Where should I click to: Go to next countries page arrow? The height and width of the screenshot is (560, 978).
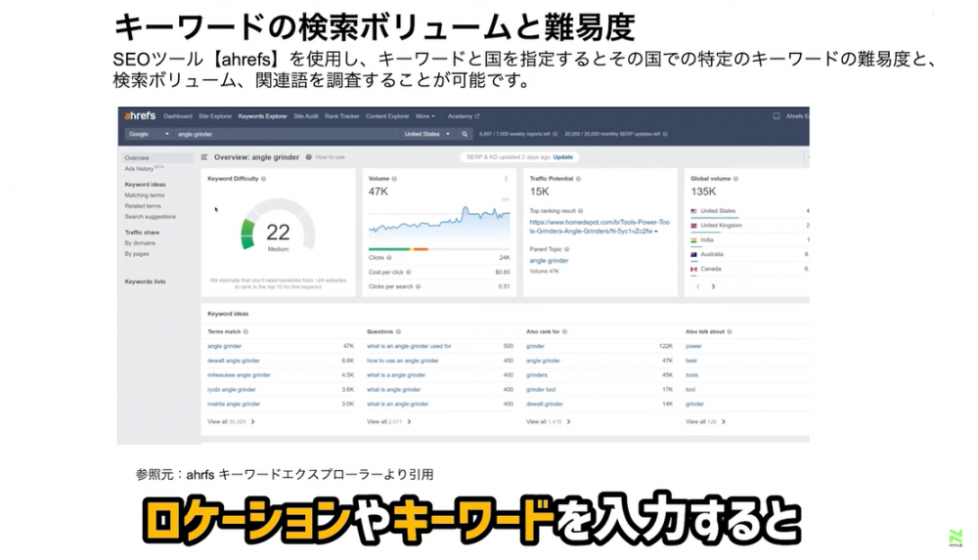pyautogui.click(x=714, y=287)
